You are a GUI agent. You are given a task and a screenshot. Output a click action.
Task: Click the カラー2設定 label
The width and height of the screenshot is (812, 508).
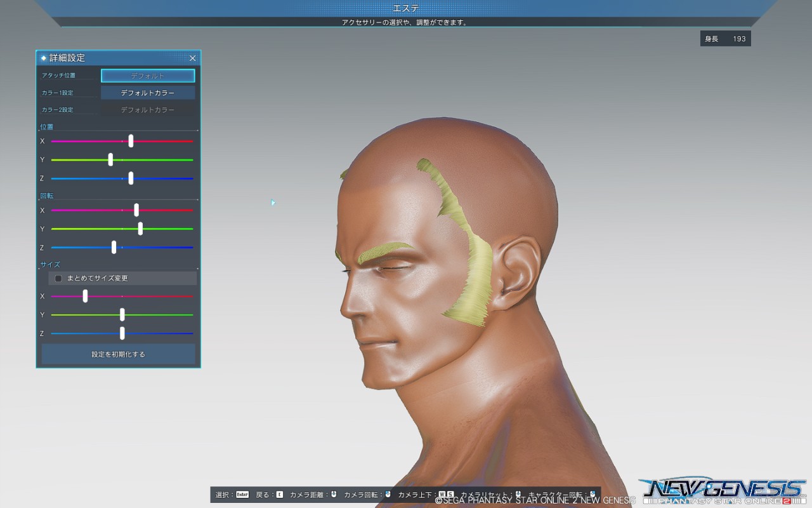pyautogui.click(x=58, y=110)
